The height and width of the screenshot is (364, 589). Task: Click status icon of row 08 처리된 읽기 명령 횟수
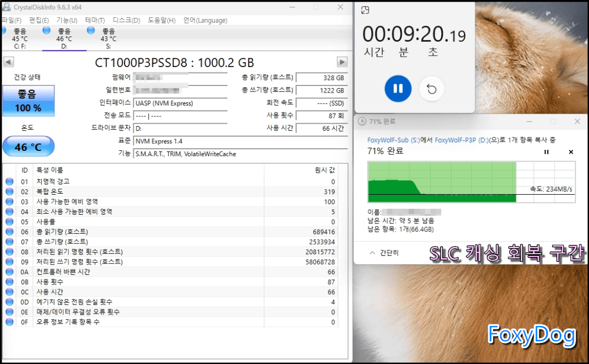(x=10, y=252)
